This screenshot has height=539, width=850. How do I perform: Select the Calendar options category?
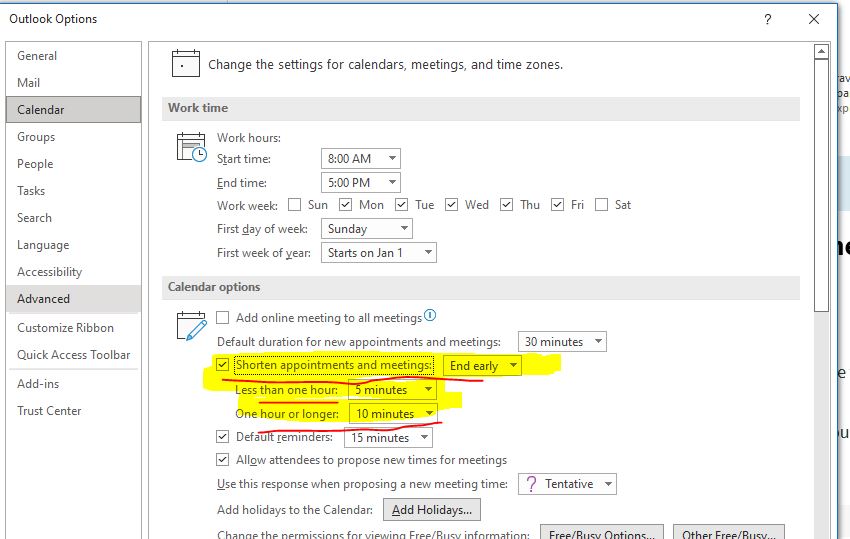[x=73, y=110]
